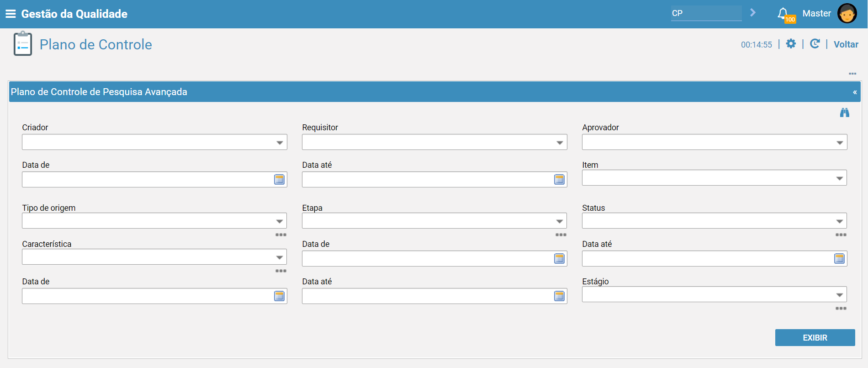Open calendar for Data até under Status
Viewport: 868px width, 368px height.
click(x=839, y=259)
